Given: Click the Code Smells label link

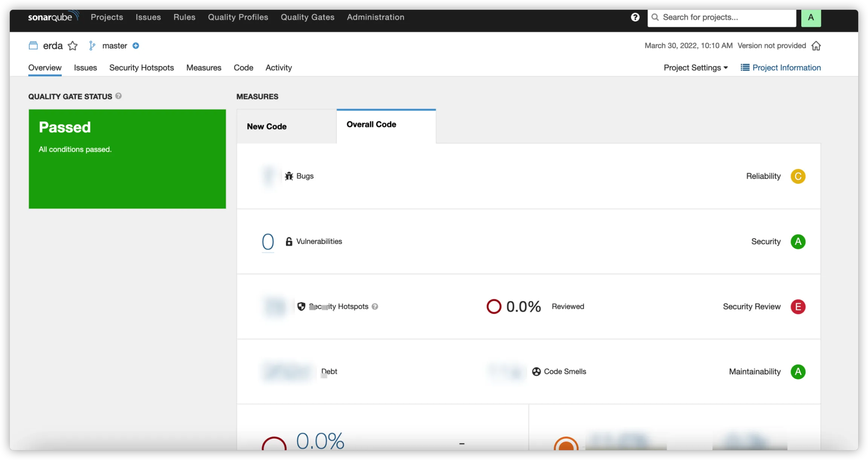Looking at the screenshot, I should click(565, 371).
